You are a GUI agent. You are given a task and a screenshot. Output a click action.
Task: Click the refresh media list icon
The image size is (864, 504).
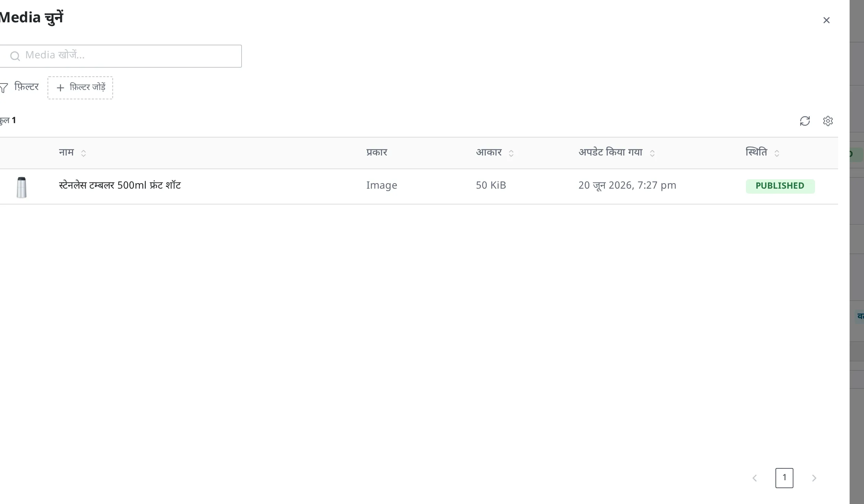[805, 121]
